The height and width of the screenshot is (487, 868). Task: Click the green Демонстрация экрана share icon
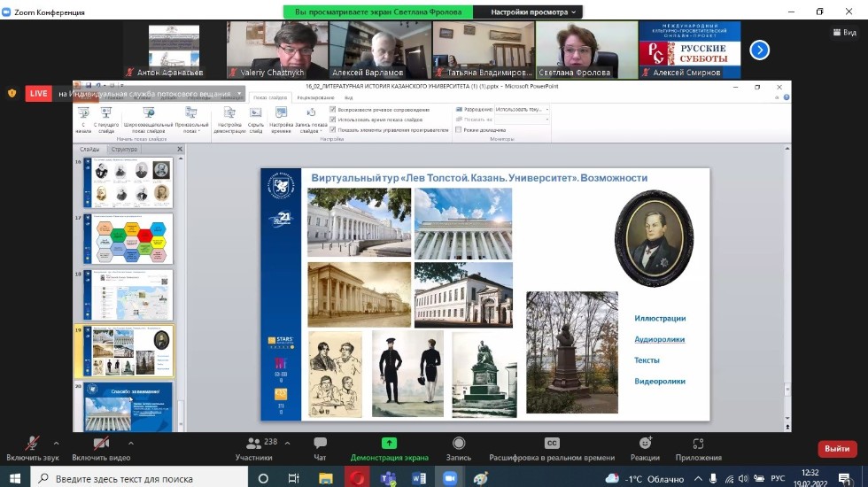(389, 443)
